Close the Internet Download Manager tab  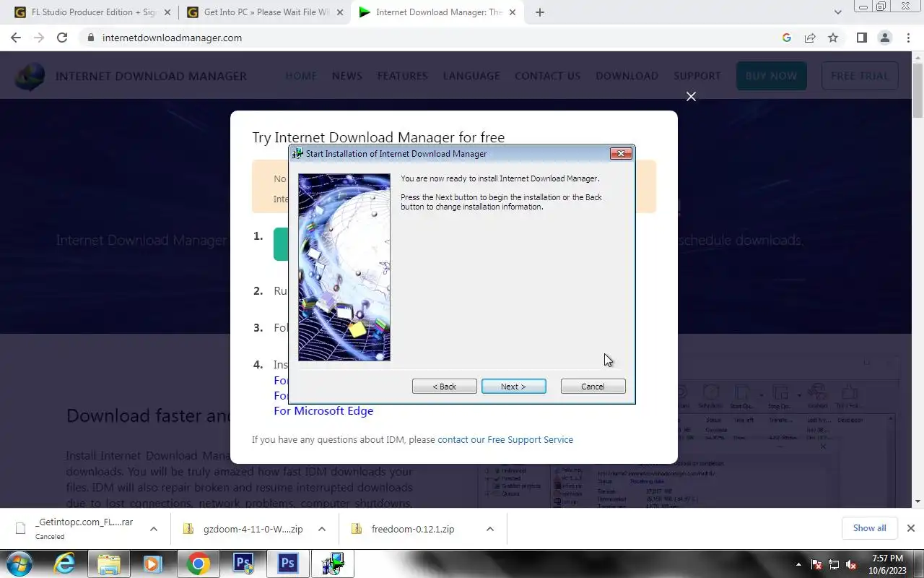click(x=513, y=12)
